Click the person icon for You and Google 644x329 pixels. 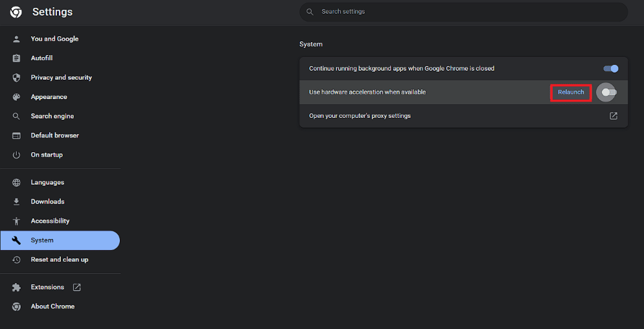16,39
